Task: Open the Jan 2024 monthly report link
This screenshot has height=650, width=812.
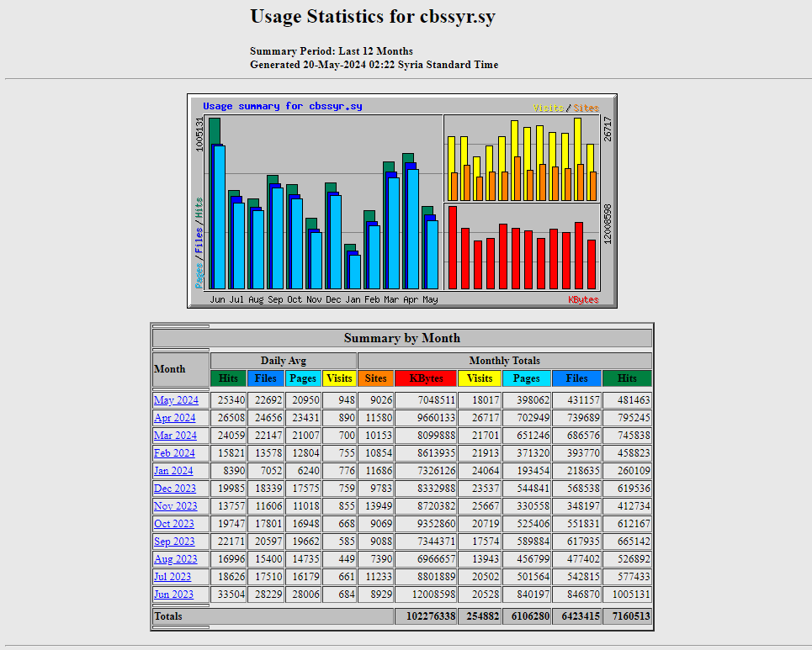Action: [173, 470]
